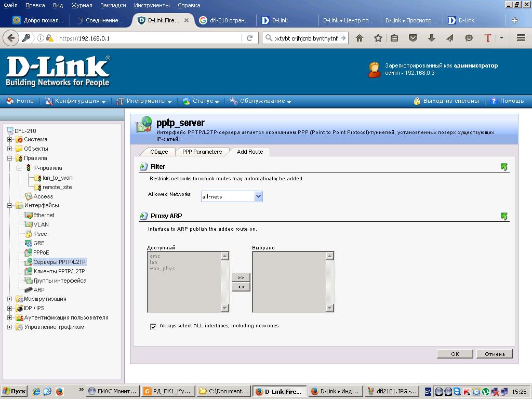Open the Firefox hamburger menu
Image resolution: width=532 pixels, height=399 pixels.
(521, 38)
